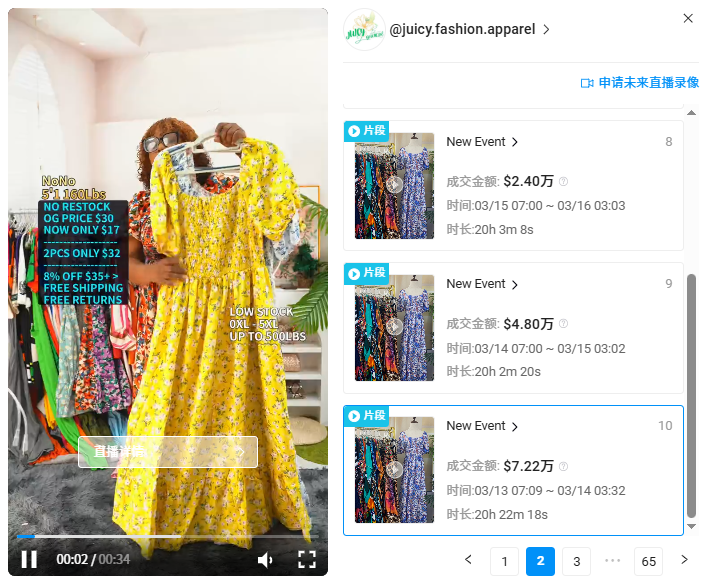This screenshot has width=712, height=586.
Task: Enter fullscreen video mode
Action: coord(307,559)
